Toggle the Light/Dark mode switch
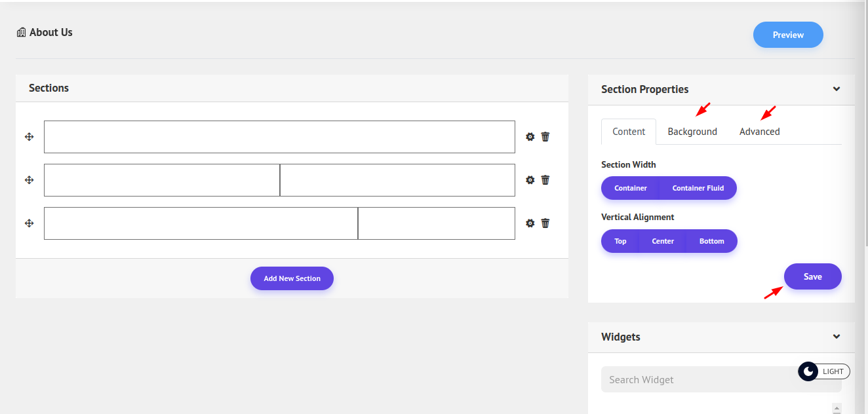 [x=823, y=371]
